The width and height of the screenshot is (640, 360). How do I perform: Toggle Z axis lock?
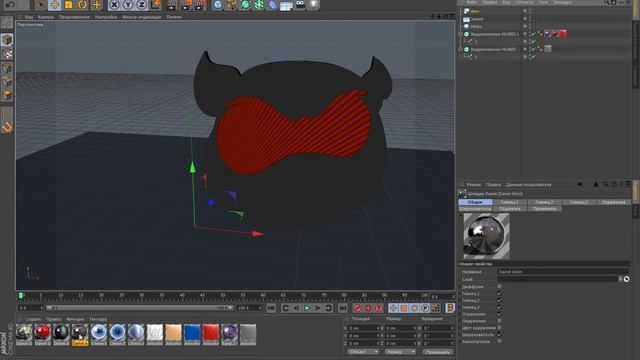141,5
